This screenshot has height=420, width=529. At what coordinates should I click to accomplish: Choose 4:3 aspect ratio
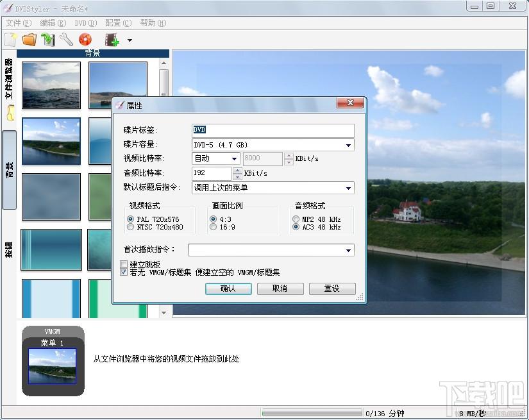pos(214,219)
